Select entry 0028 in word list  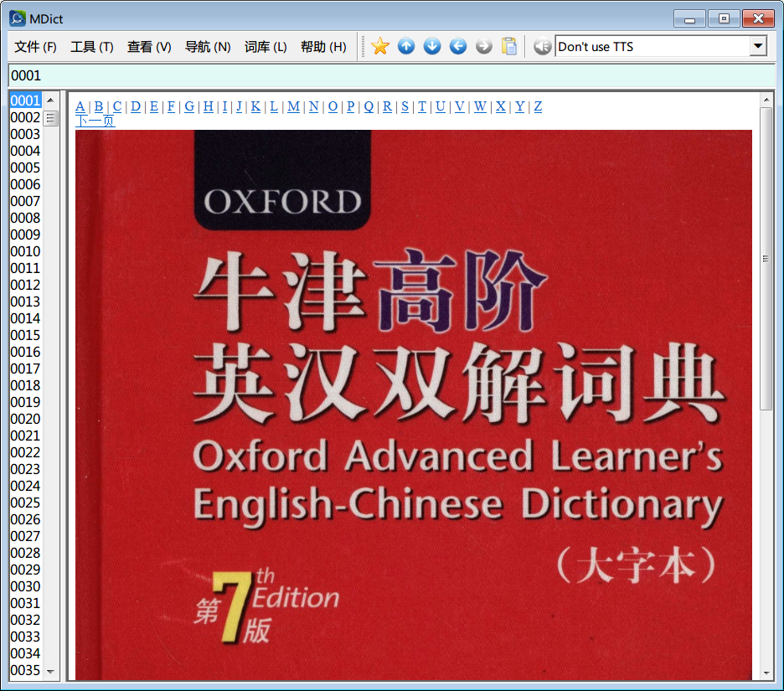point(25,553)
